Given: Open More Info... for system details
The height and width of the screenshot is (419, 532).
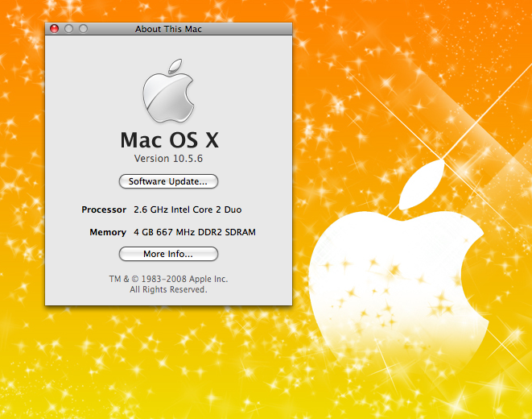Looking at the screenshot, I should tap(168, 254).
